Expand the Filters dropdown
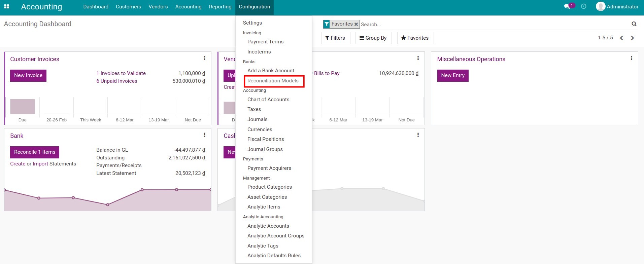The image size is (644, 264). click(x=335, y=38)
